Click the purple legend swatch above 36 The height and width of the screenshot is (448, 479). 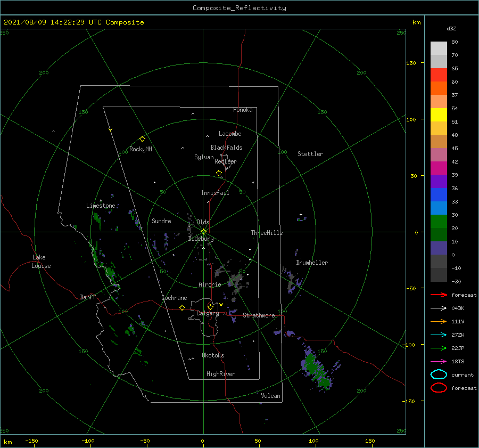(439, 182)
